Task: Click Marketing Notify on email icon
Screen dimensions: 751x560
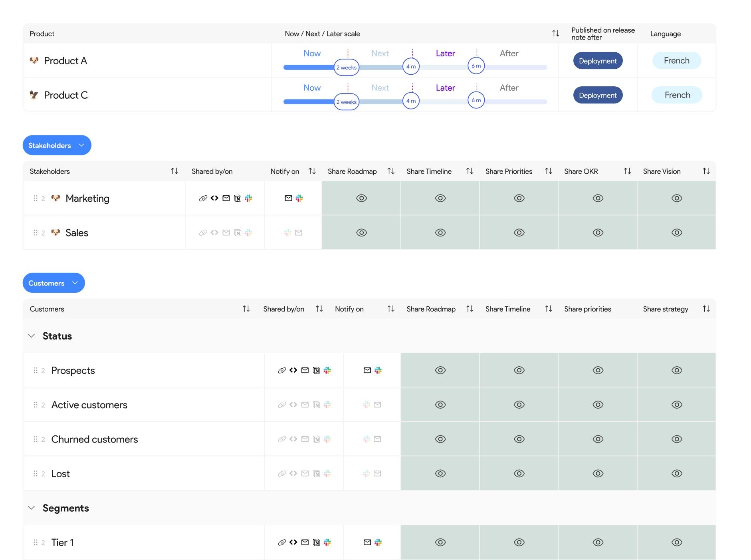Action: (288, 198)
